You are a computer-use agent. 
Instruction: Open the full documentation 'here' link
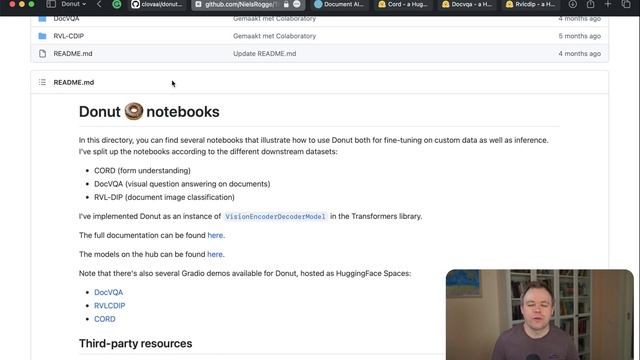[215, 235]
